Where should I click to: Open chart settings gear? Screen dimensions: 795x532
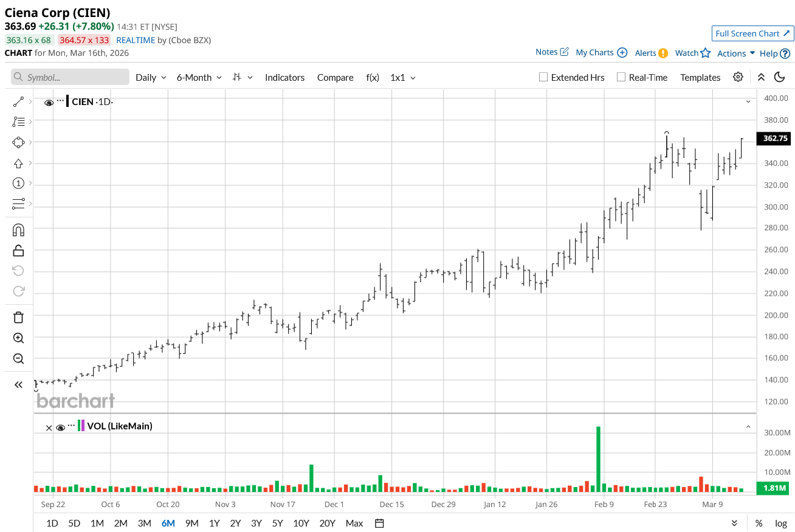738,77
